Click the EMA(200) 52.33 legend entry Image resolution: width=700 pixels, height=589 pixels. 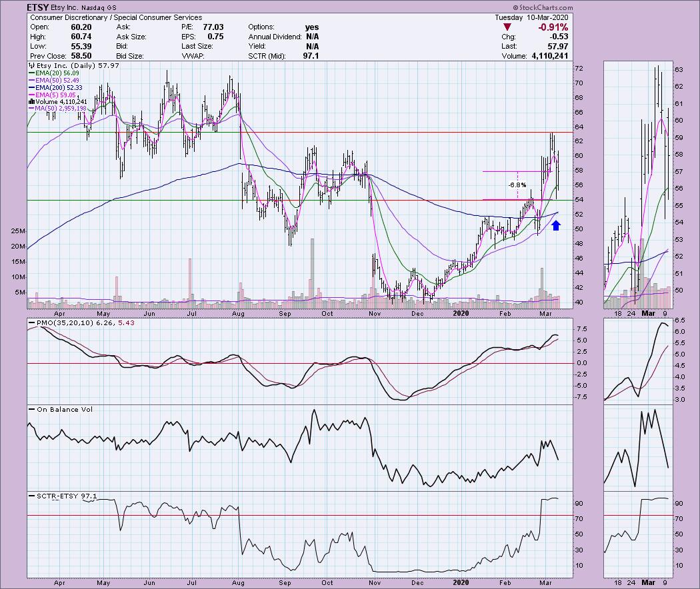(x=55, y=88)
